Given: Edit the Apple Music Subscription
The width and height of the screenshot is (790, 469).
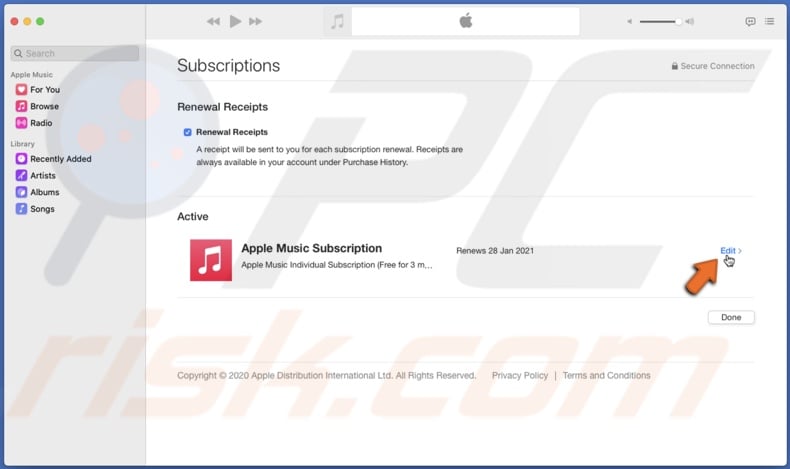Looking at the screenshot, I should point(728,250).
